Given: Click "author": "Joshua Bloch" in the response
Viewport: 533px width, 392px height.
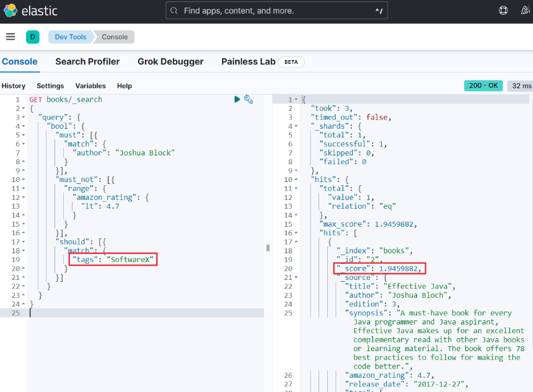Looking at the screenshot, I should point(398,295).
